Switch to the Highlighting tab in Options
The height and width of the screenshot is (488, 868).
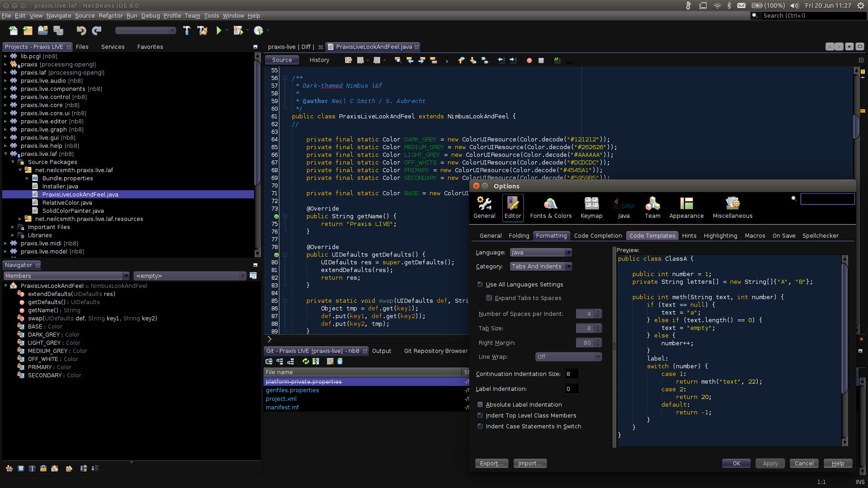click(x=720, y=235)
